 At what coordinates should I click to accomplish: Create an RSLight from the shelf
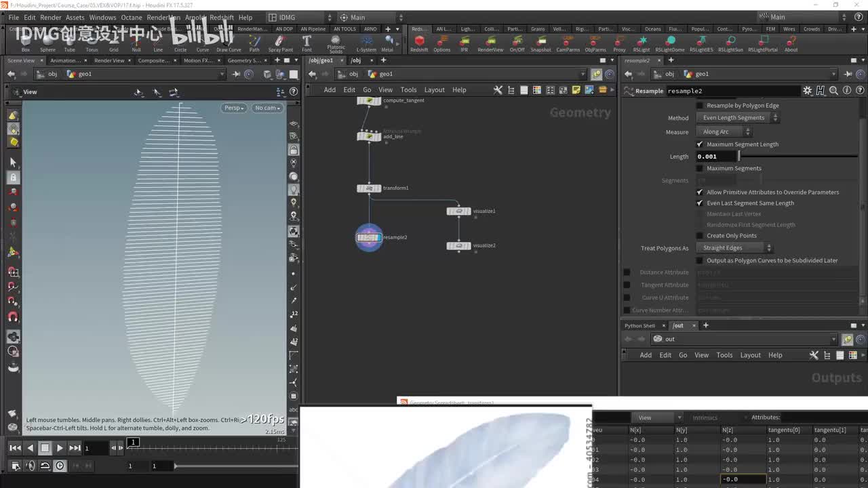(642, 44)
